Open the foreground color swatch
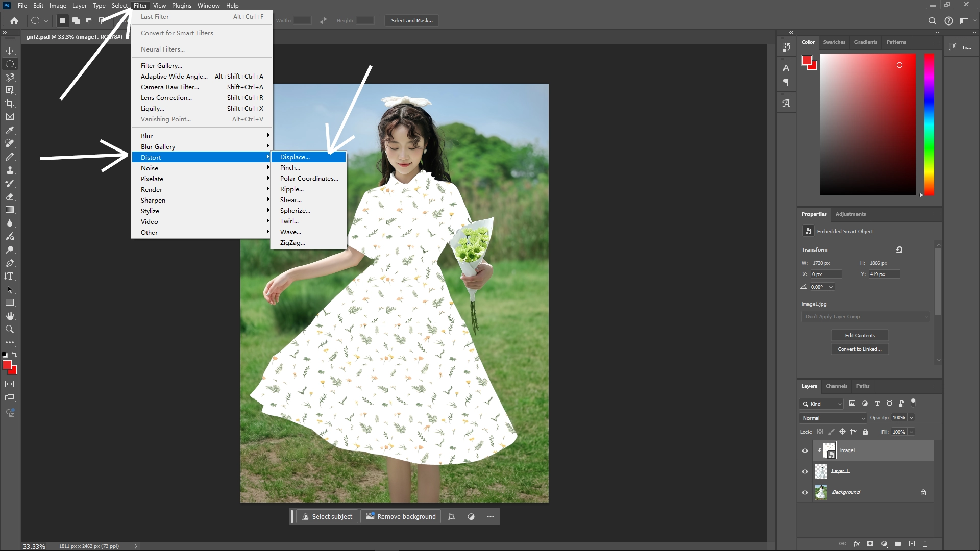Image resolution: width=980 pixels, height=551 pixels. point(7,365)
